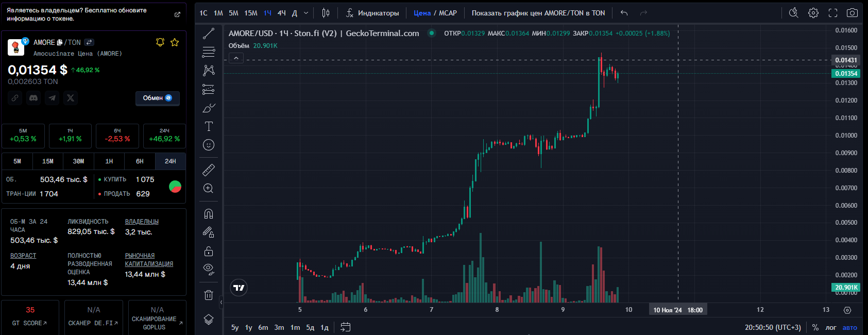
Task: Switch chart to Цена price view
Action: (x=422, y=13)
